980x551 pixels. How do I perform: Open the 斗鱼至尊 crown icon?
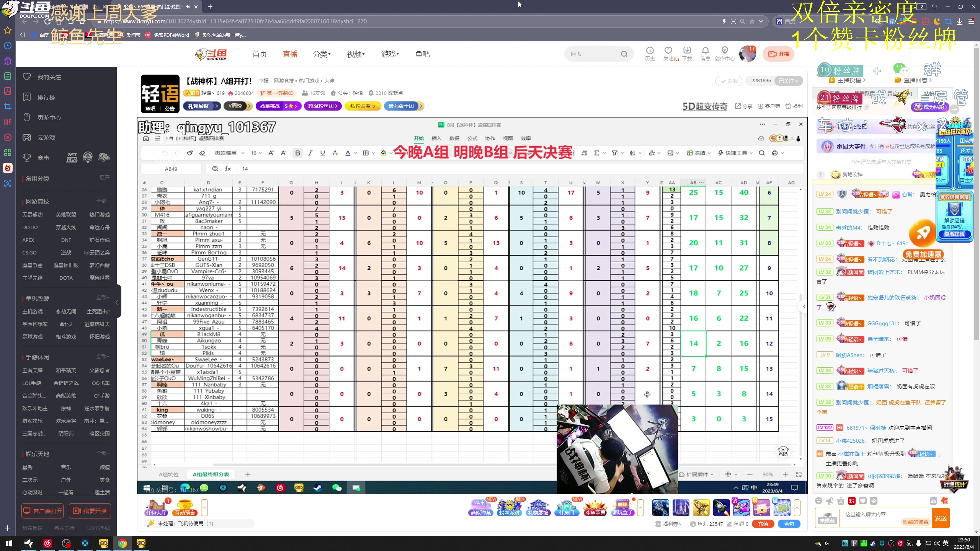595,508
